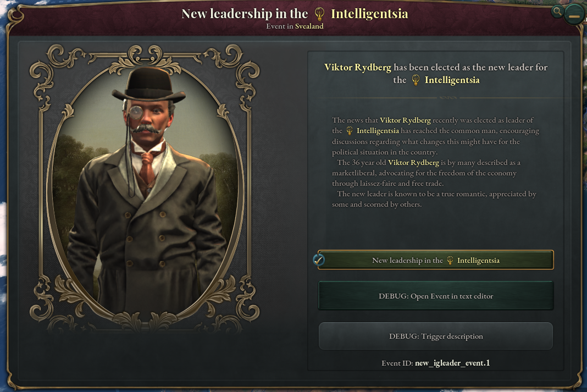Click the magnifying glass icon in the top corner
Image resolution: width=587 pixels, height=392 pixels.
[557, 12]
